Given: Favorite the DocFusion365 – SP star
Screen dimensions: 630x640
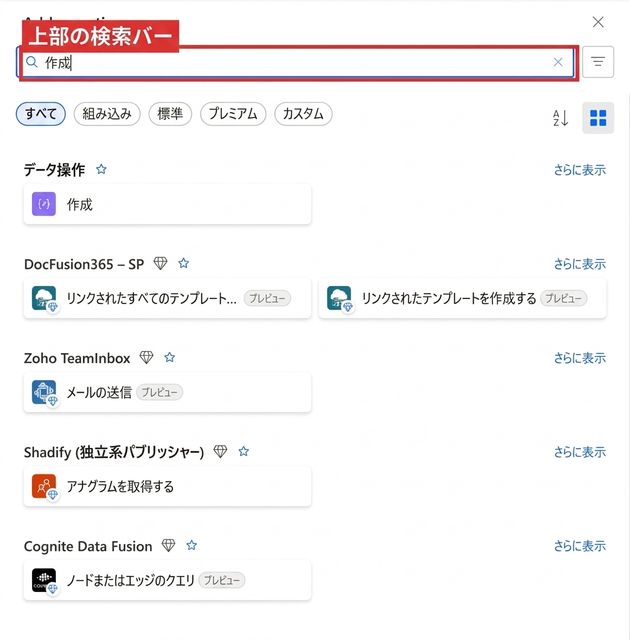Looking at the screenshot, I should coord(184,263).
